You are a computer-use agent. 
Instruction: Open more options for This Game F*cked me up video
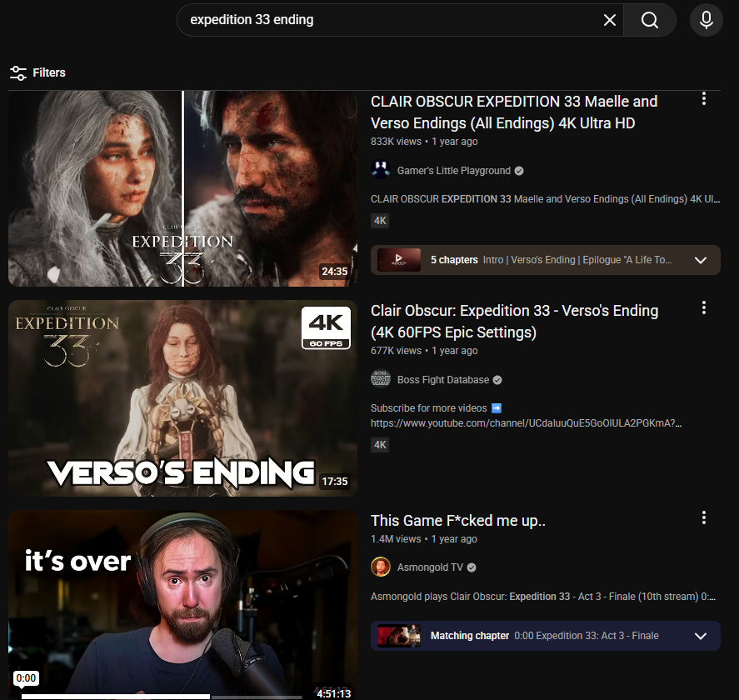point(704,517)
